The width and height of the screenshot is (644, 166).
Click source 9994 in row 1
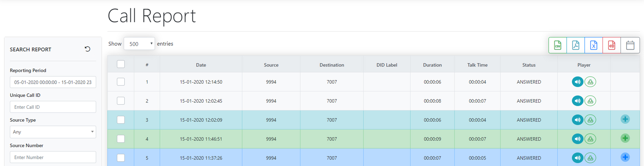[271, 82]
